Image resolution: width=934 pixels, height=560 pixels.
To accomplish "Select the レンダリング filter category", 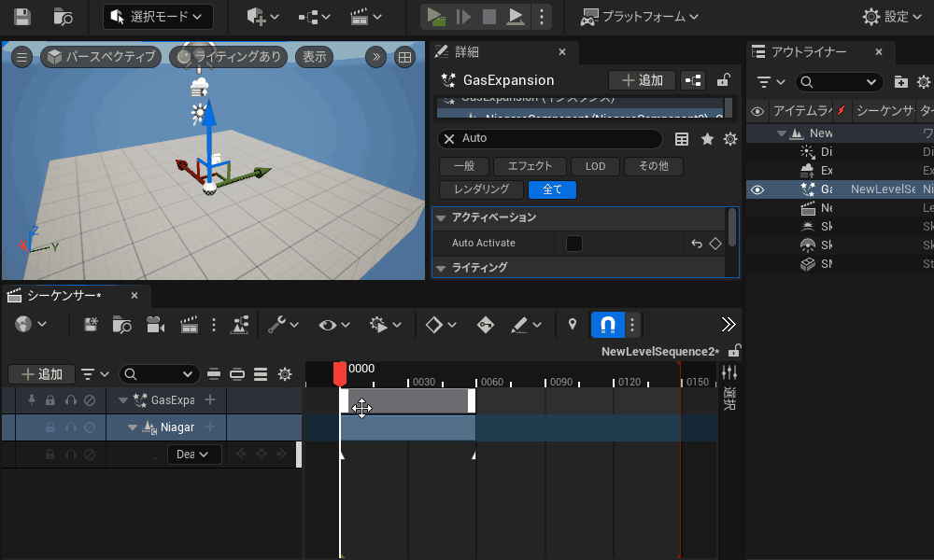I will 481,189.
